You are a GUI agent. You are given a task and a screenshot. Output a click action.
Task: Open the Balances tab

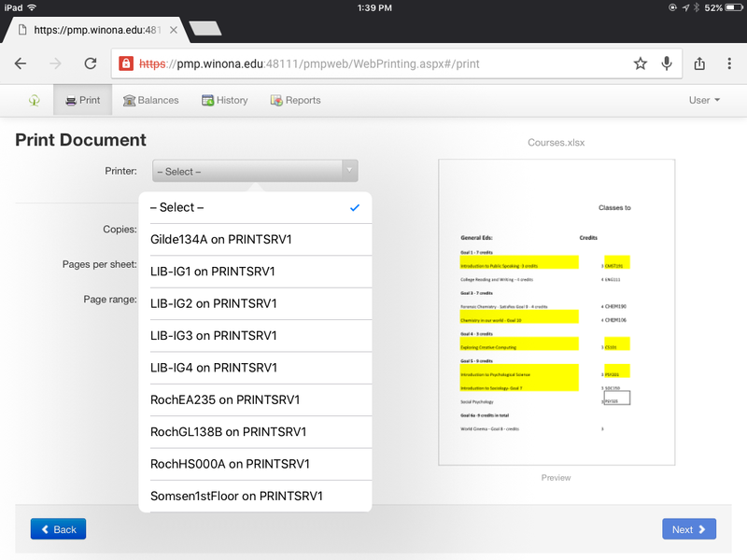click(x=150, y=101)
